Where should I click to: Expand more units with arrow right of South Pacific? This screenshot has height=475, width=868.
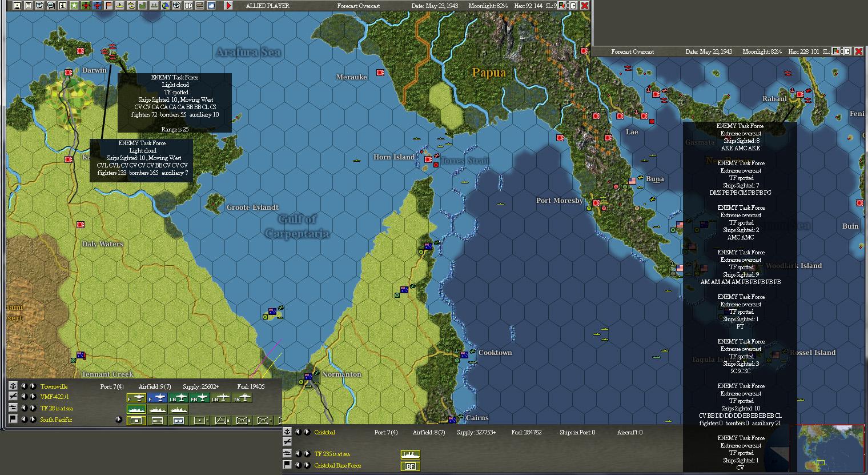pyautogui.click(x=118, y=420)
